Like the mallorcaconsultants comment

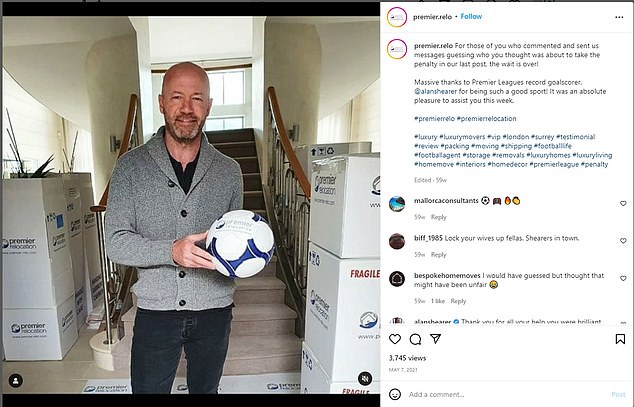point(623,204)
